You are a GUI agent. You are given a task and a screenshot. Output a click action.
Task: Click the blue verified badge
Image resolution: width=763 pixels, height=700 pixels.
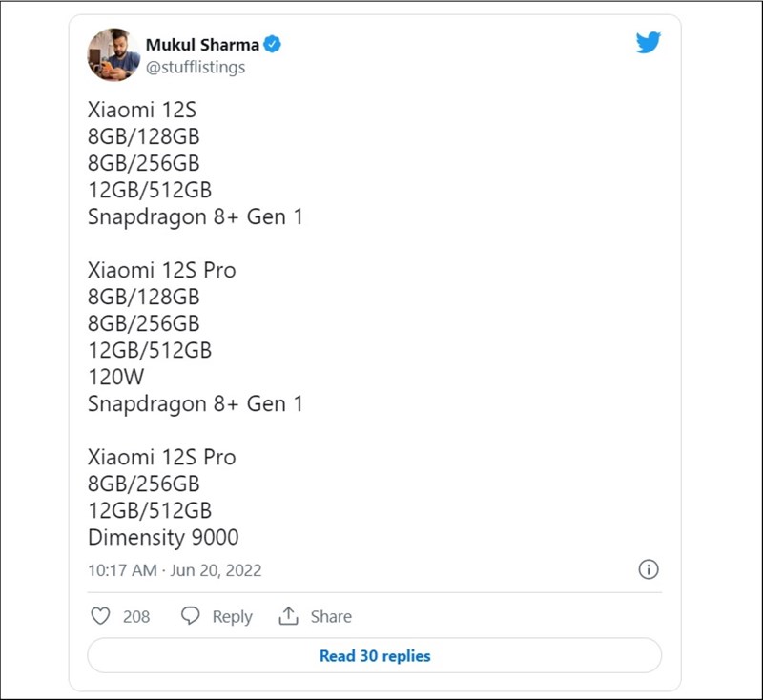(273, 45)
